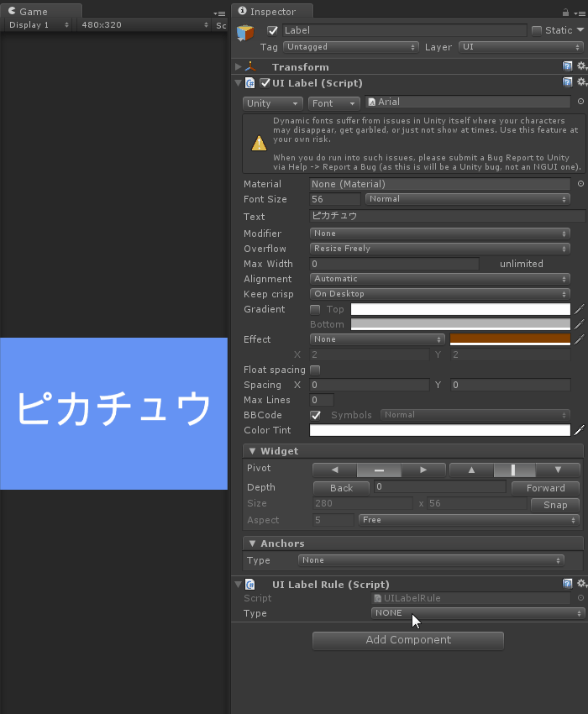Set horizontal pivot to center
588x714 pixels.
379,470
